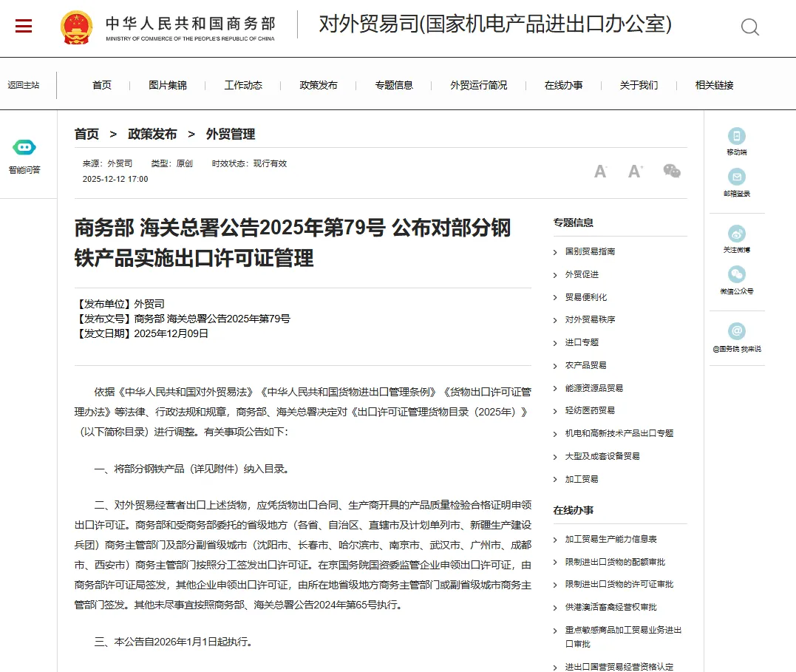Open the 移动端 mobile client icon
This screenshot has height=672, width=796.
737,137
